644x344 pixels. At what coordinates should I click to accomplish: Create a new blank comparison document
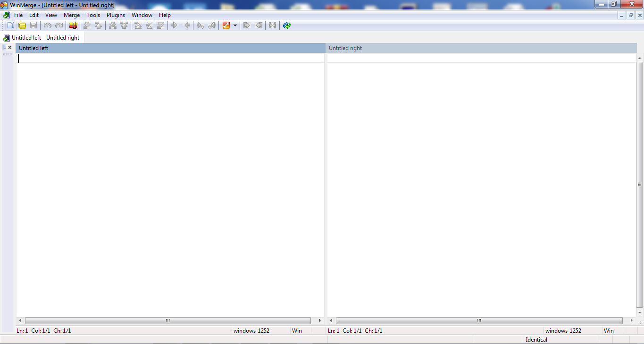point(10,25)
